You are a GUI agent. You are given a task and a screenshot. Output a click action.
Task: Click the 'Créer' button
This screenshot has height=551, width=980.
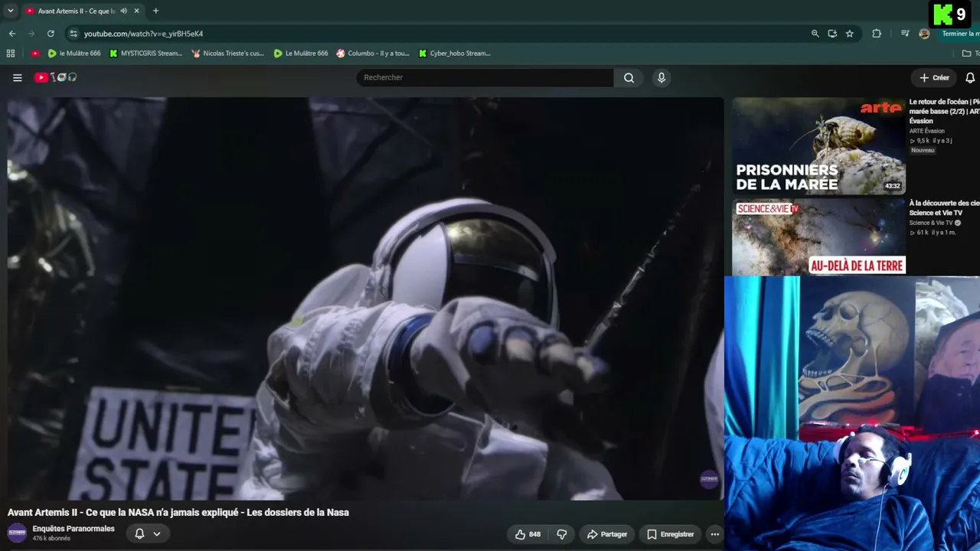tap(934, 77)
